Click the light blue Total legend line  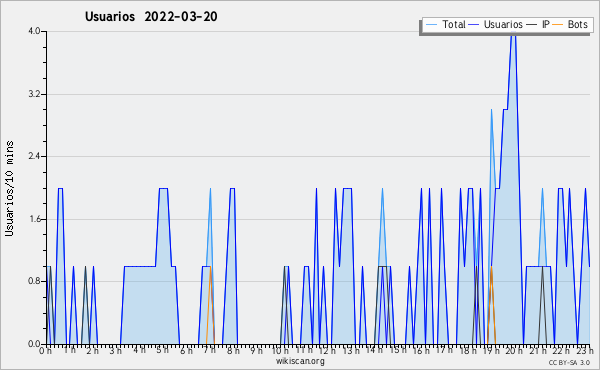[x=431, y=25]
